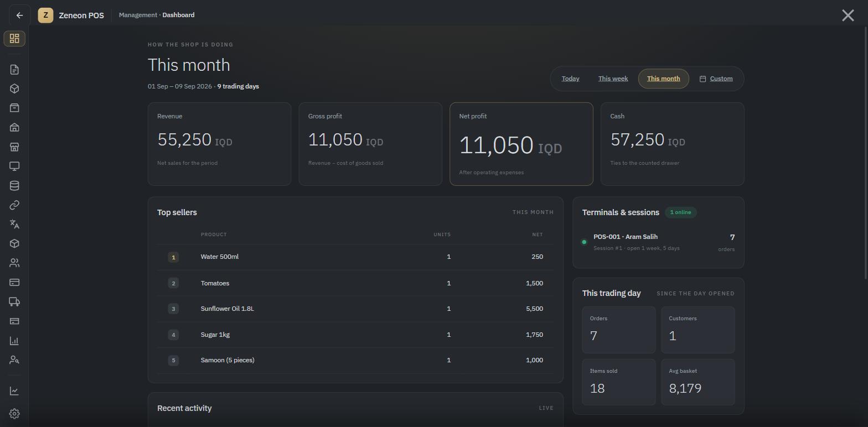
Task: Open the archive box icon in sidebar
Action: (14, 108)
